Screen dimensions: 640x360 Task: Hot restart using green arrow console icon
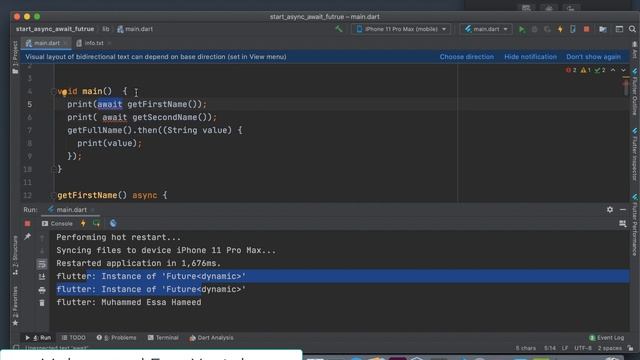97,223
